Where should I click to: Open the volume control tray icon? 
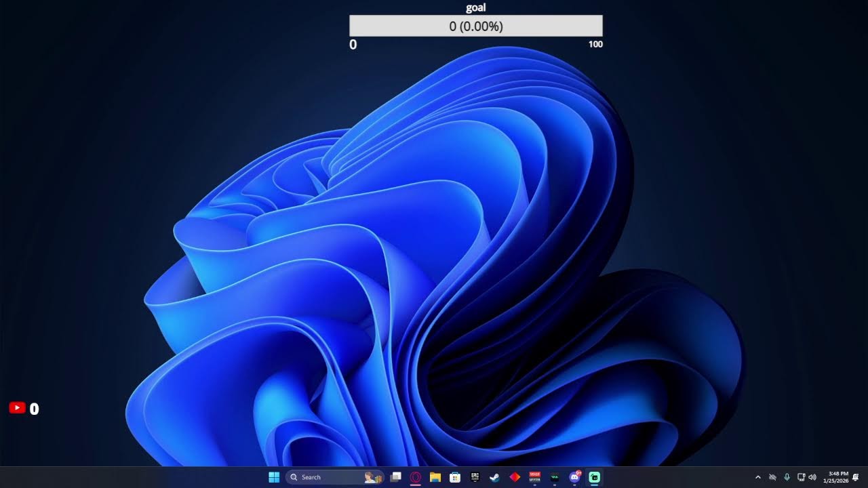(812, 477)
